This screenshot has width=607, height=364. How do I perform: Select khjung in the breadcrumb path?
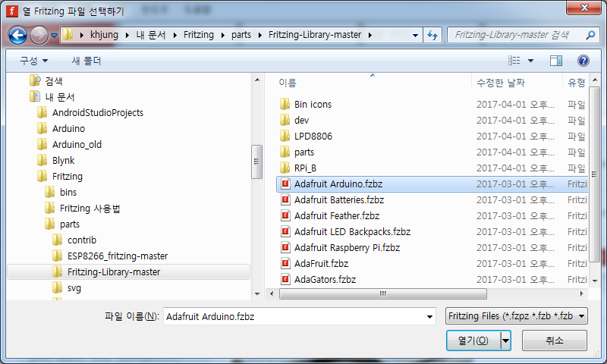pos(104,35)
